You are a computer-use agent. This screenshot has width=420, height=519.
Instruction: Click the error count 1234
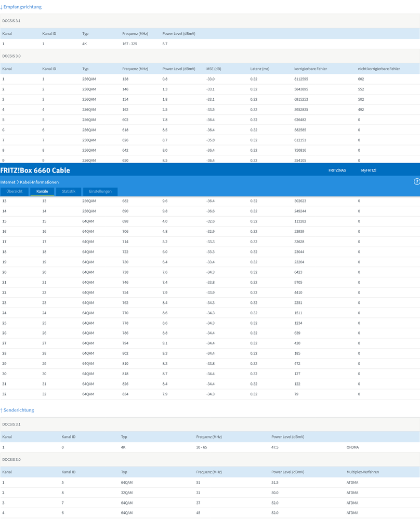(298, 323)
